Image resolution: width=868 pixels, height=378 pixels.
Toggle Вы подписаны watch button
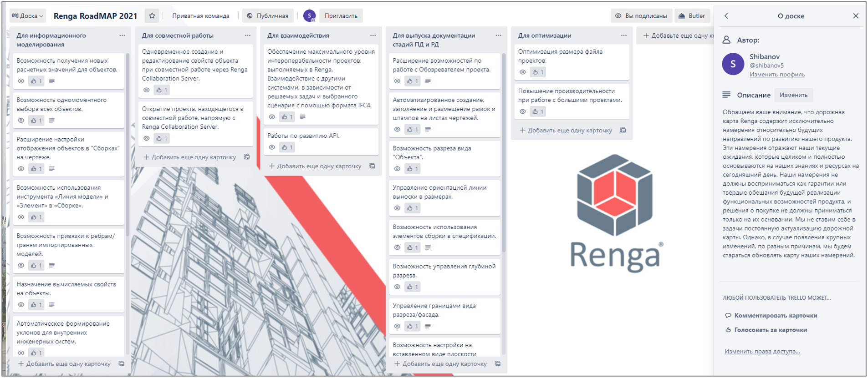pyautogui.click(x=641, y=16)
